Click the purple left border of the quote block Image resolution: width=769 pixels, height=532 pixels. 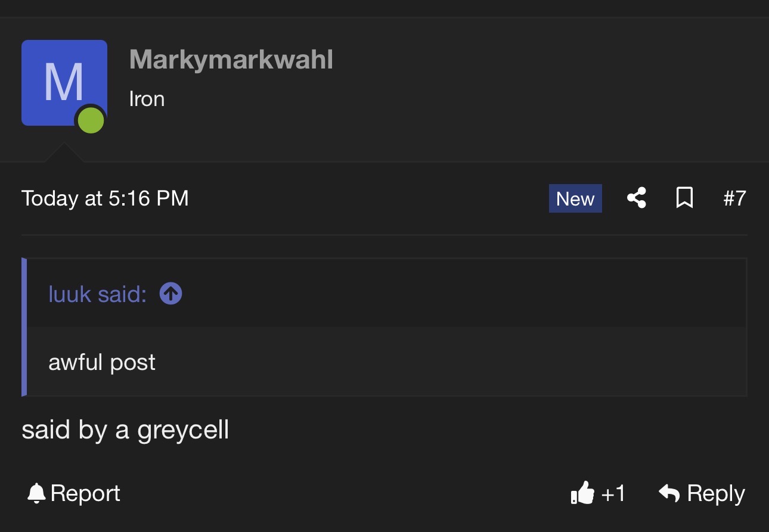[24, 327]
